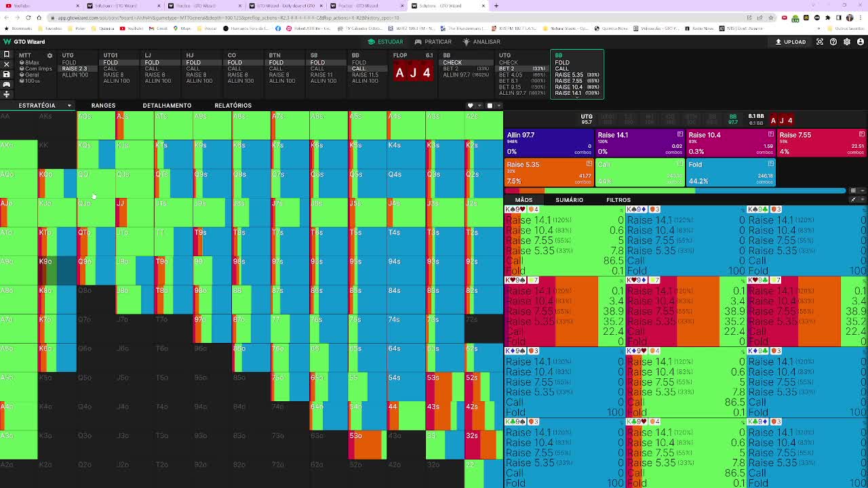Expand more BB raise options chevron
This screenshot has height=488, width=868.
point(577,97)
